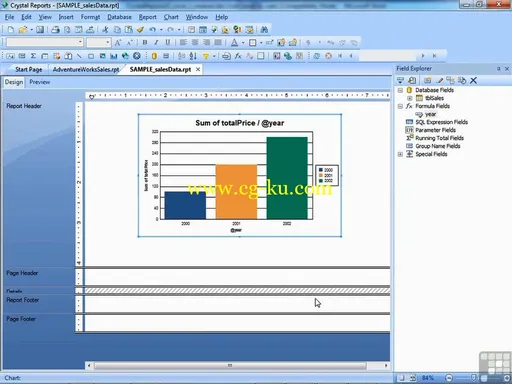Insert a chart with bar-chart icon
512x384 pixels.
[x=114, y=56]
